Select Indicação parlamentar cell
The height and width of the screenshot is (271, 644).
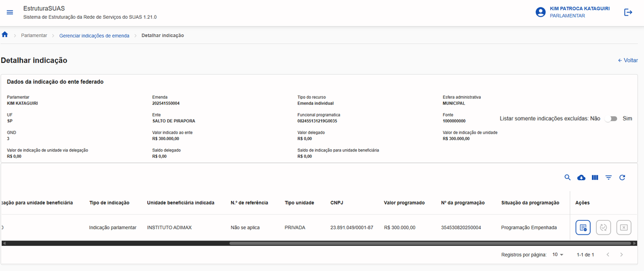(113, 228)
